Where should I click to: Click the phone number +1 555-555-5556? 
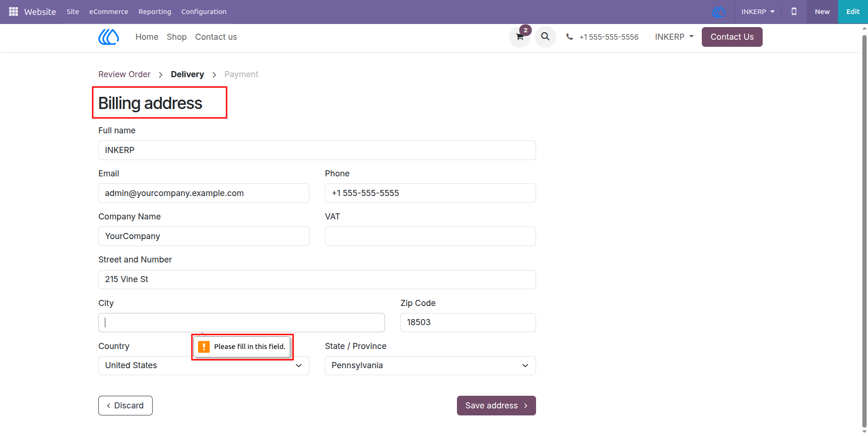tap(609, 37)
